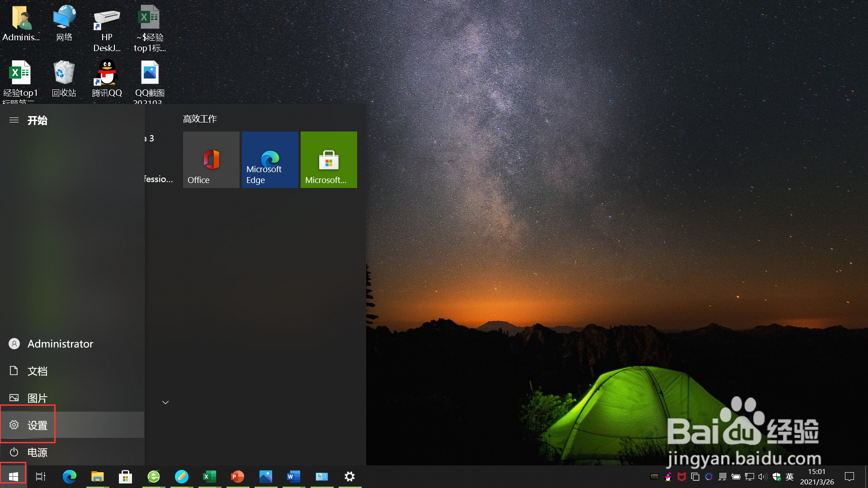Image resolution: width=868 pixels, height=488 pixels.
Task: Open the green 360 browser taskbar icon
Action: click(x=154, y=476)
